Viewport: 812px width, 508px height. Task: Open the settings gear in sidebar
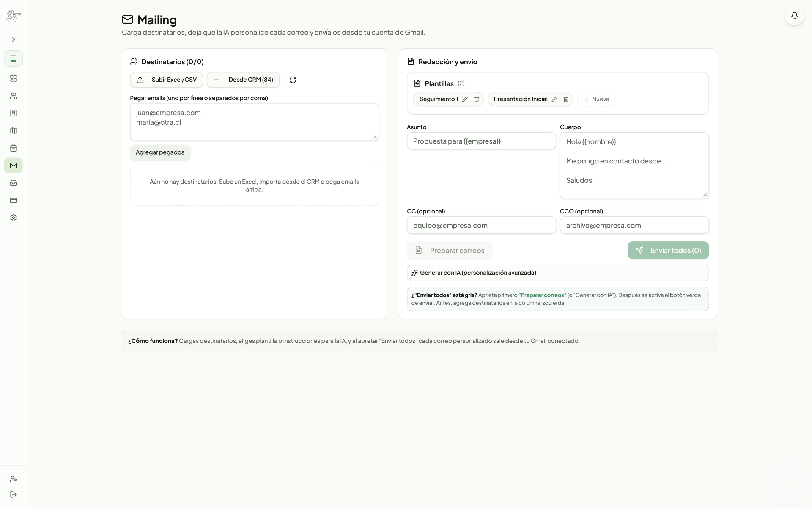pyautogui.click(x=14, y=218)
